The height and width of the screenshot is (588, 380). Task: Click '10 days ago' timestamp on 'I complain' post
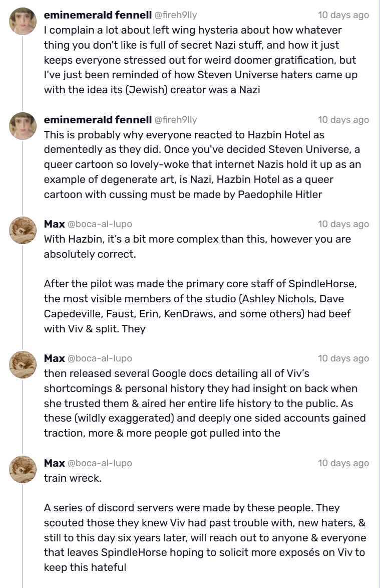343,15
